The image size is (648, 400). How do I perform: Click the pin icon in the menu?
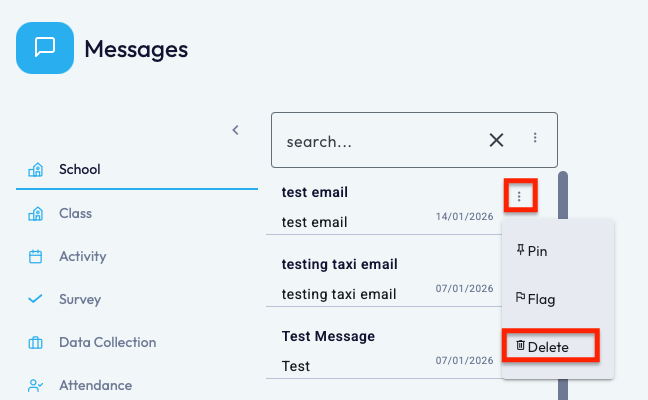tap(520, 250)
